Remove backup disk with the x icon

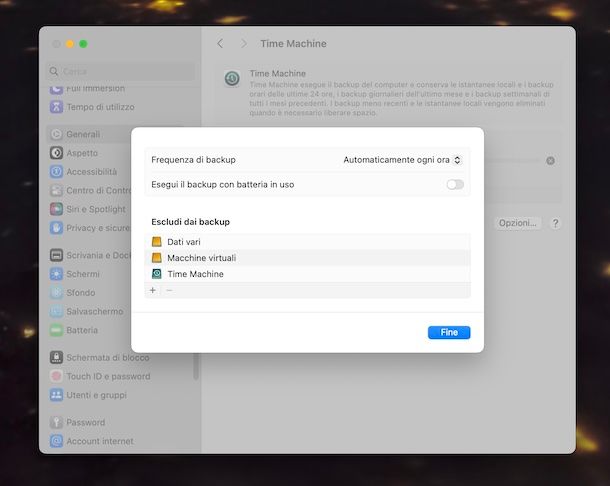(550, 161)
